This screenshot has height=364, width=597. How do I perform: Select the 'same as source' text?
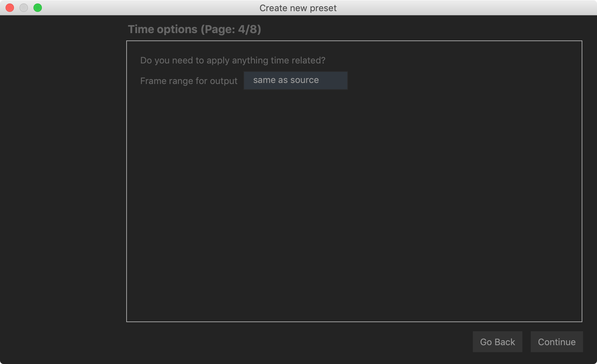pos(286,80)
